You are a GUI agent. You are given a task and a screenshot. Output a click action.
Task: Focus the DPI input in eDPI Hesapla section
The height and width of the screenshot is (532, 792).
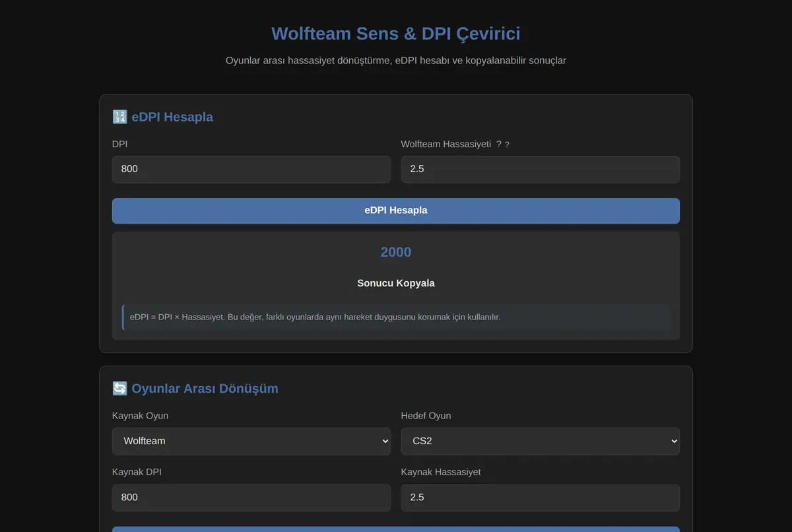[251, 170]
